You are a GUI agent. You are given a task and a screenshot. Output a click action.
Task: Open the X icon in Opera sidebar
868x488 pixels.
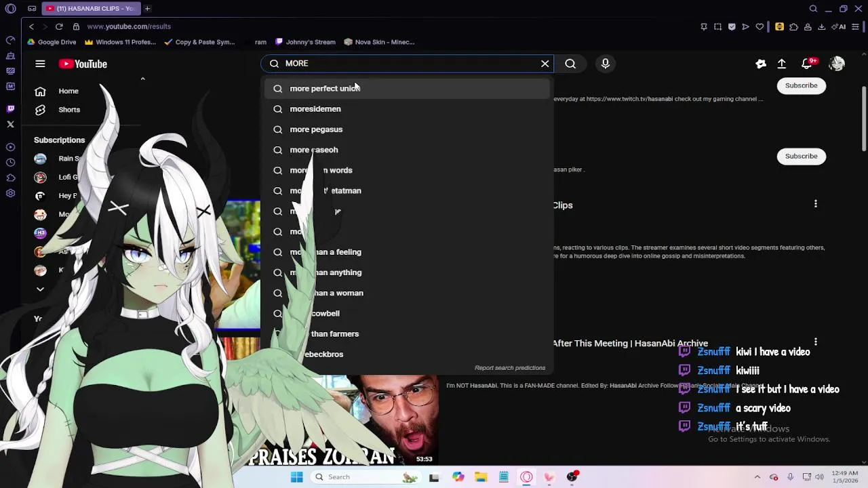pos(10,124)
